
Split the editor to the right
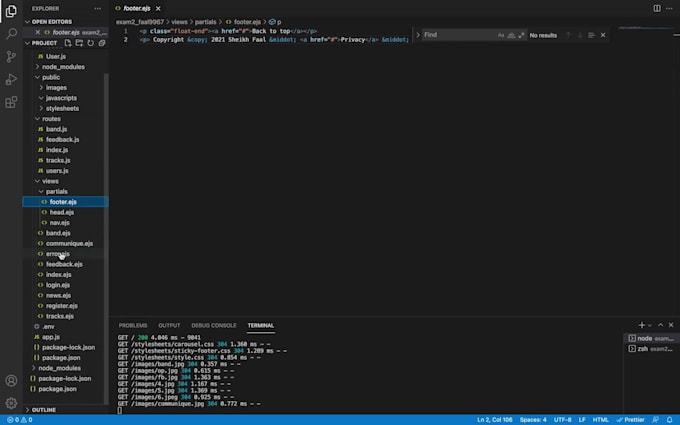(x=657, y=8)
